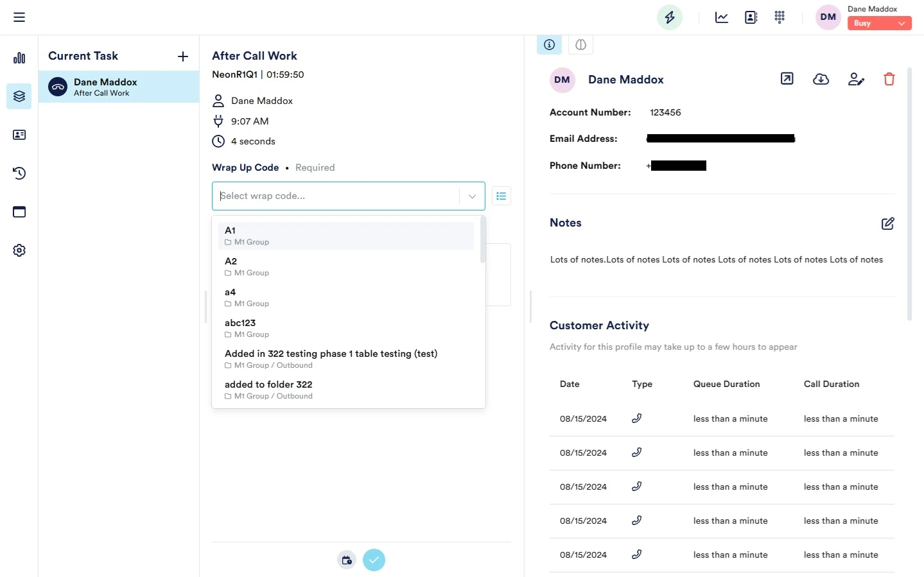
Task: Open the hamburger navigation menu
Action: pyautogui.click(x=19, y=17)
